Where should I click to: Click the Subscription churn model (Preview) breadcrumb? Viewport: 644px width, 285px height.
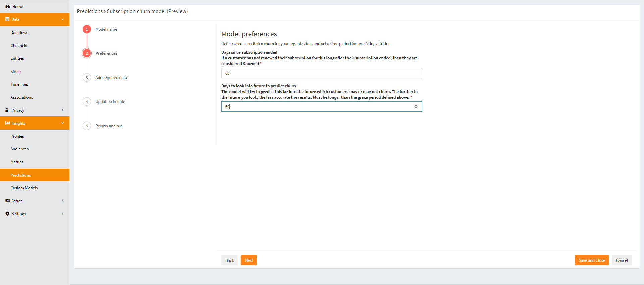148,11
